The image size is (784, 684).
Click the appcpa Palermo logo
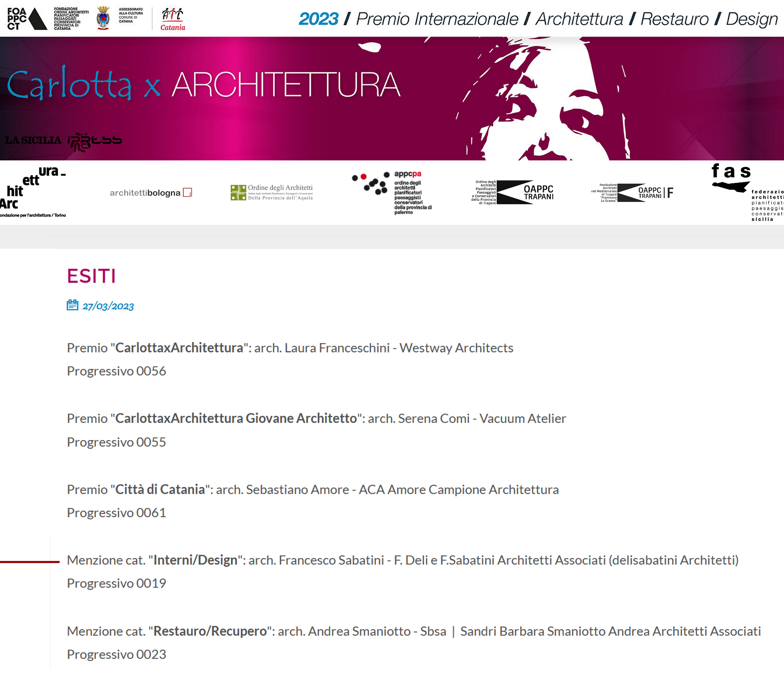coord(392,192)
